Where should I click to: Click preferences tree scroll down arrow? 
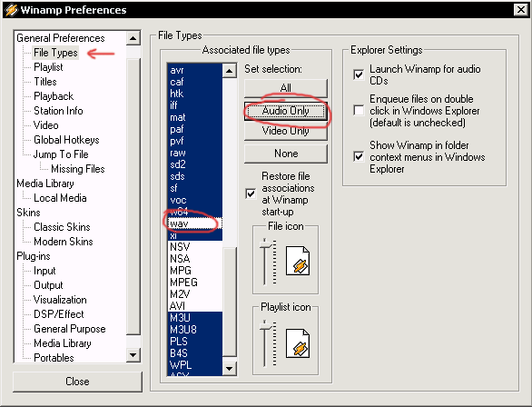(x=133, y=355)
